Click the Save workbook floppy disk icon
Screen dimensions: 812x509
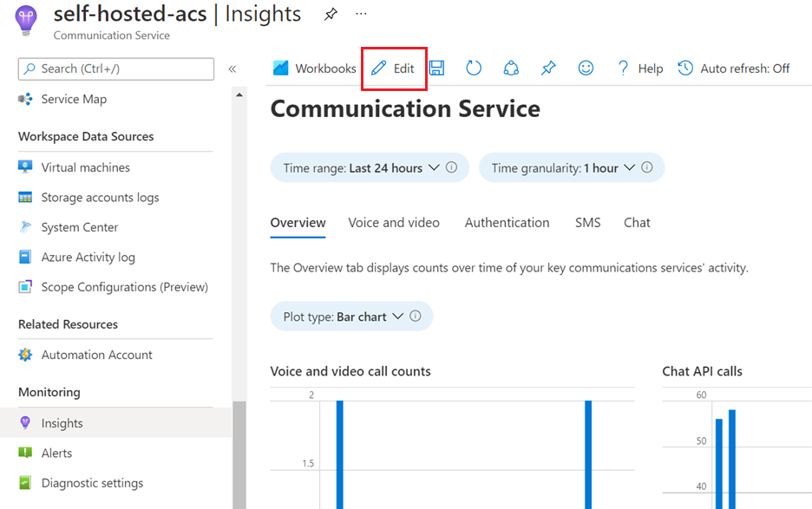(x=436, y=68)
